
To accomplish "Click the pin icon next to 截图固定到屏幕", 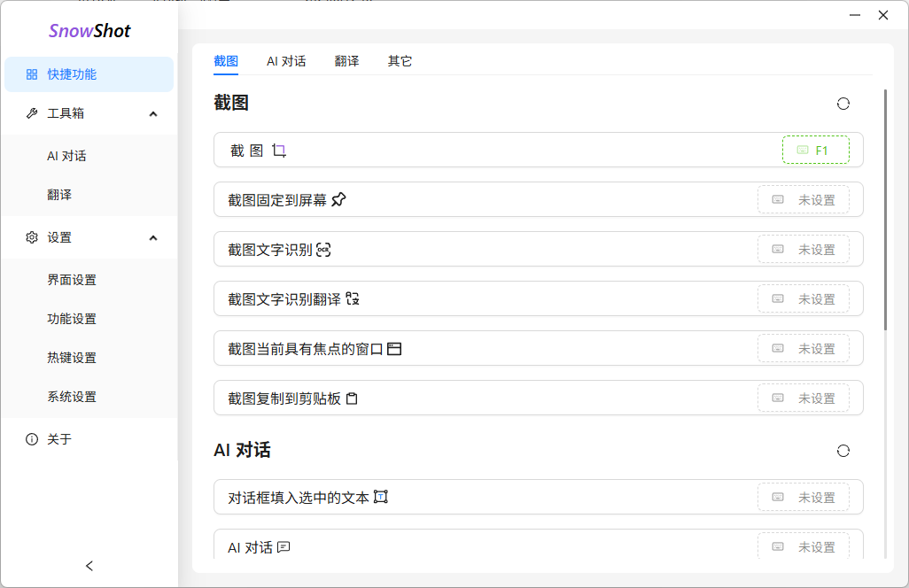I will click(x=338, y=200).
